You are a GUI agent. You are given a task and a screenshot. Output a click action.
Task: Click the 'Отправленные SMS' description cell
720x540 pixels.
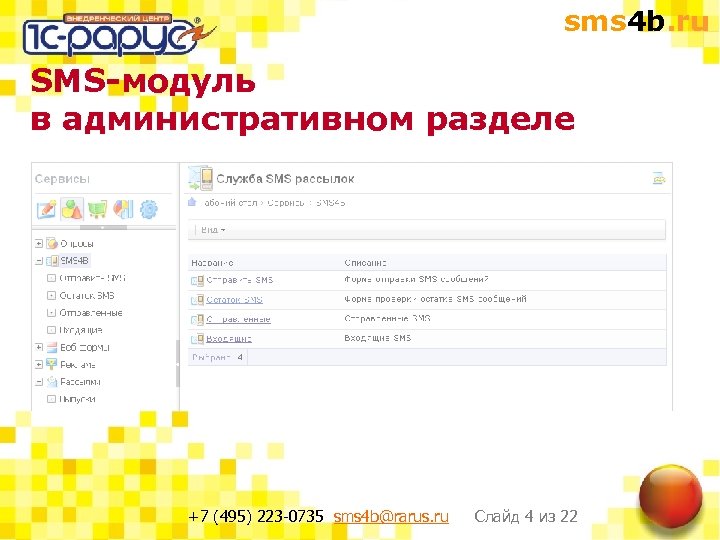[x=387, y=318]
